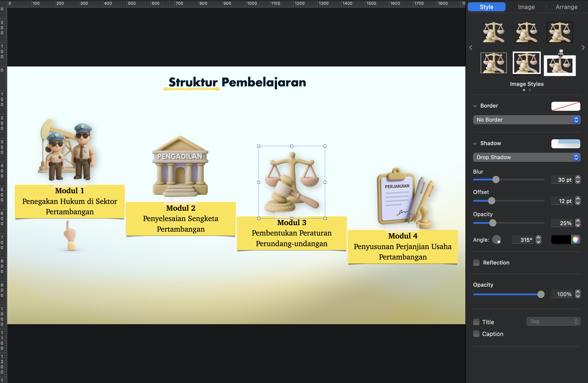Enable the Caption checkbox
Viewport: 588px width, 383px height.
[x=476, y=334]
